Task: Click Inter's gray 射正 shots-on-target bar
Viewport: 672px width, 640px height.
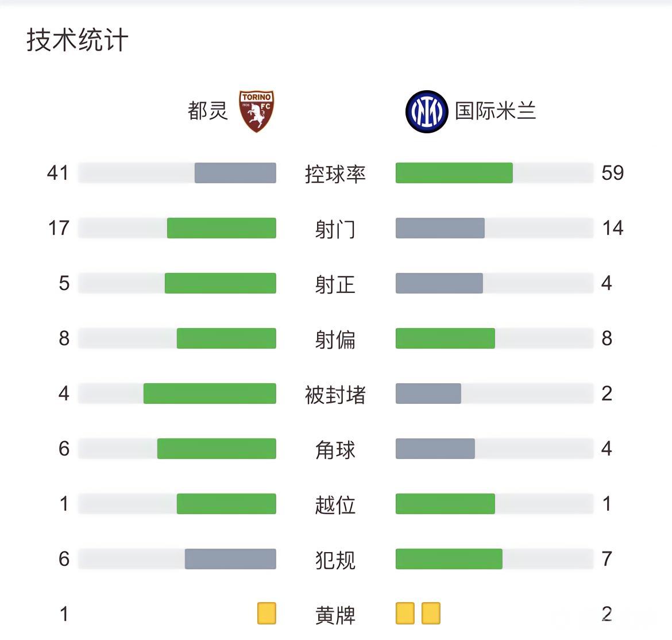Action: pyautogui.click(x=439, y=283)
